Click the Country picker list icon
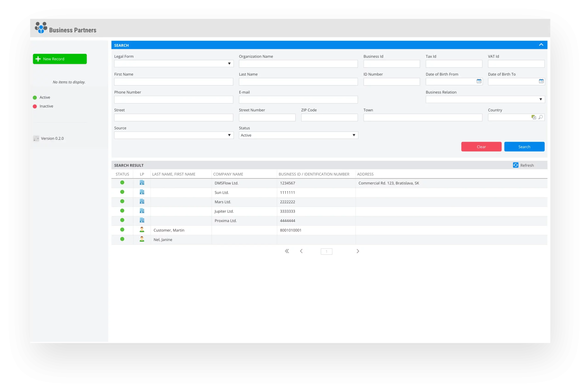The image size is (588, 392). pyautogui.click(x=534, y=117)
